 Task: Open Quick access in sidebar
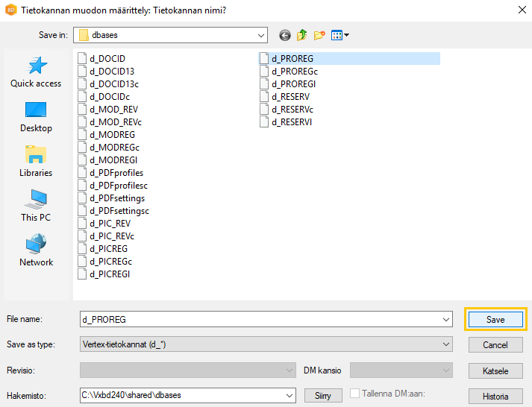pos(36,73)
